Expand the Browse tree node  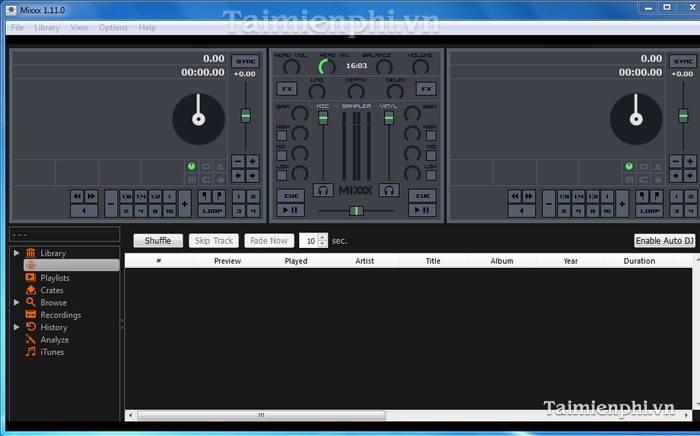point(17,302)
